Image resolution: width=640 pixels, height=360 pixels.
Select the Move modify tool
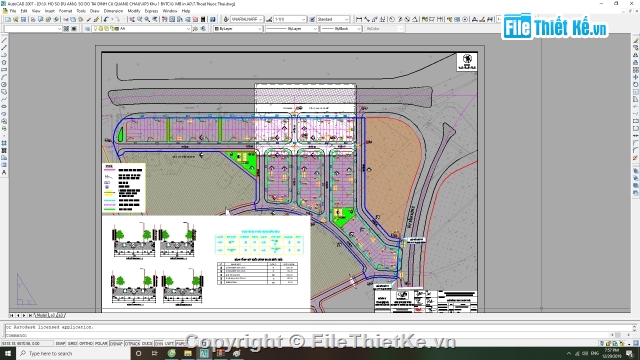[x=636, y=77]
